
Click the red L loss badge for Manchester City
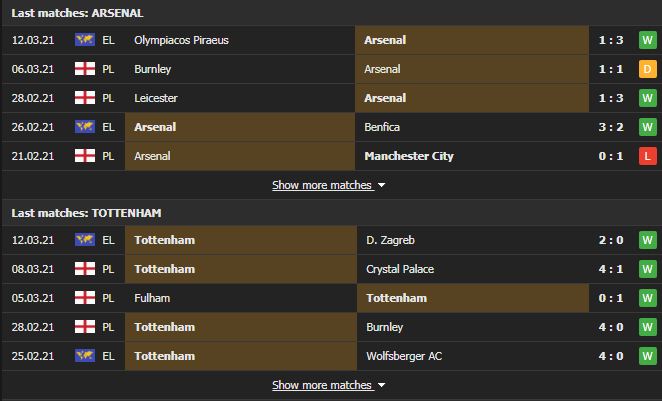click(648, 156)
